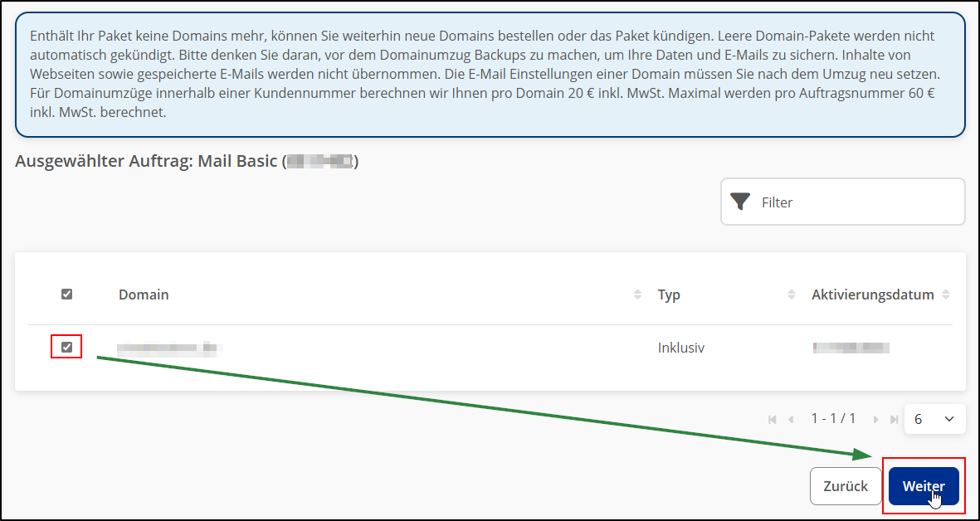980x521 pixels.
Task: Sort the table by Typ column
Action: point(792,295)
